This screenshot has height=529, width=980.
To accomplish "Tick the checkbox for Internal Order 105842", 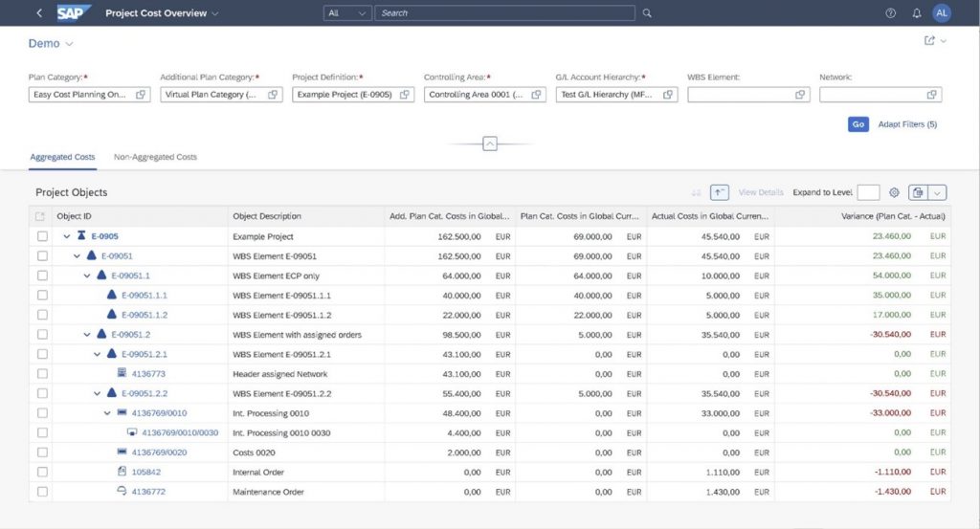I will [41, 472].
